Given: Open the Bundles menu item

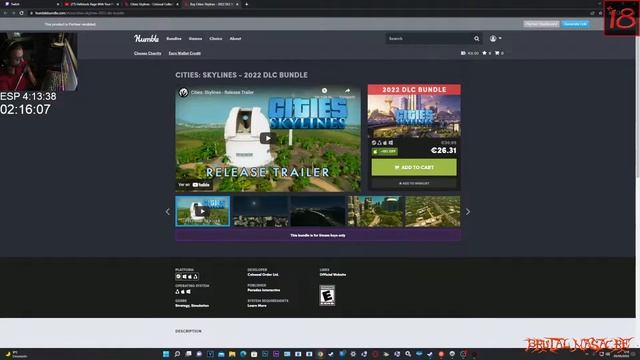Looking at the screenshot, I should 173,38.
